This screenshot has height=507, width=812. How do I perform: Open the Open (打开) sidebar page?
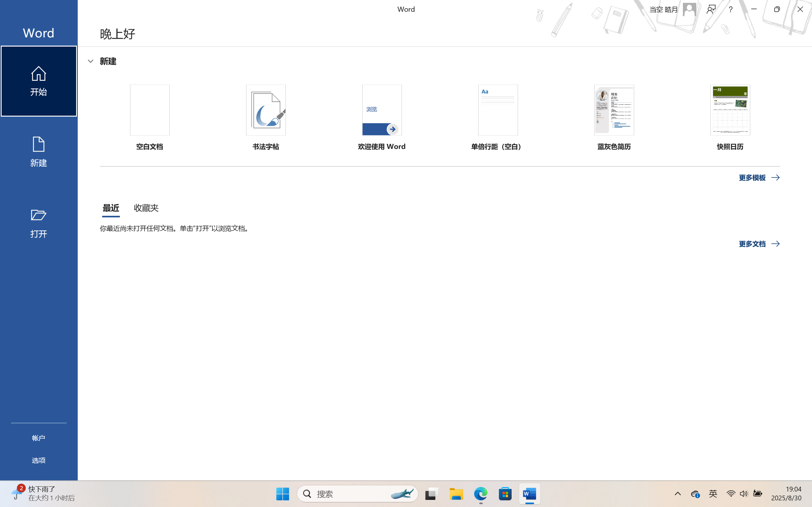(39, 223)
